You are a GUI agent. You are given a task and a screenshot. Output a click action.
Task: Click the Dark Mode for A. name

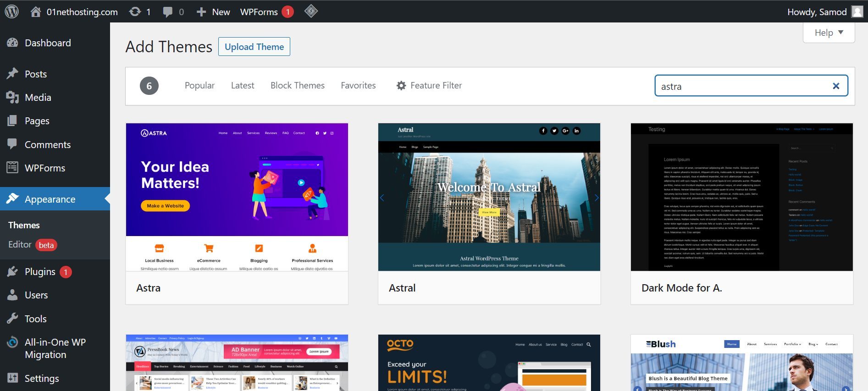click(x=682, y=288)
